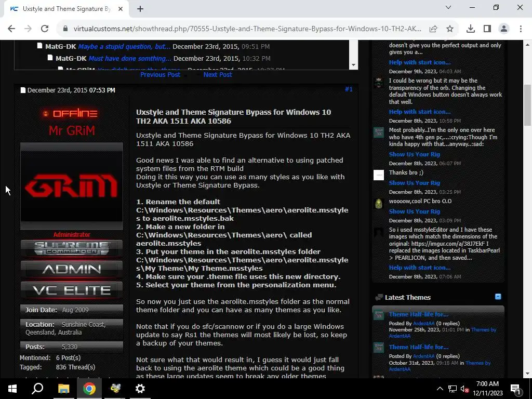The width and height of the screenshot is (532, 399).
Task: Go back to the previous page
Action: click(11, 29)
